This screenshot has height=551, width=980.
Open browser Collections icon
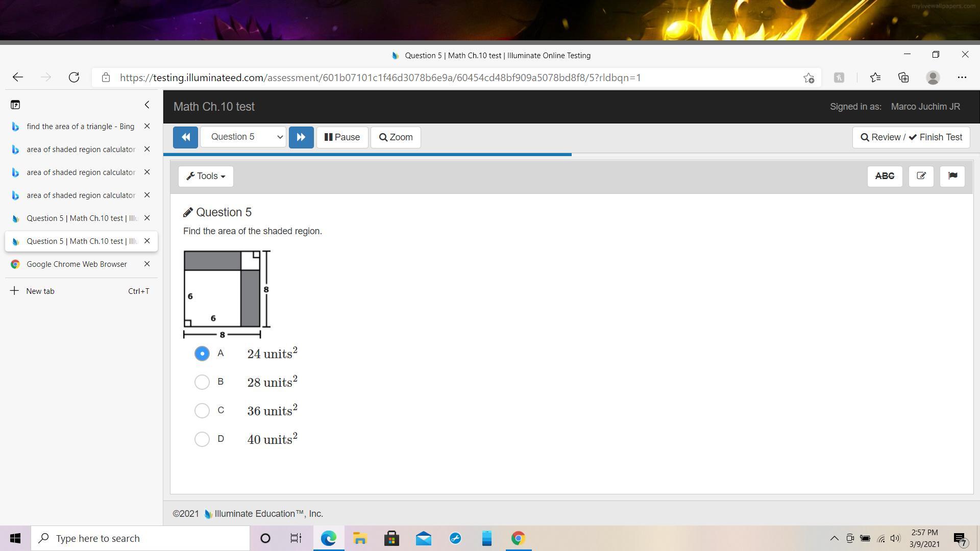(x=903, y=78)
